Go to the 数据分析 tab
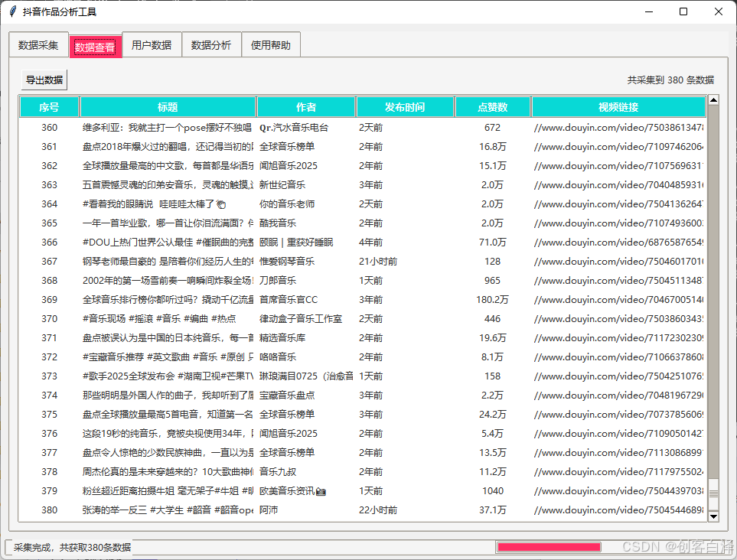 click(x=211, y=45)
